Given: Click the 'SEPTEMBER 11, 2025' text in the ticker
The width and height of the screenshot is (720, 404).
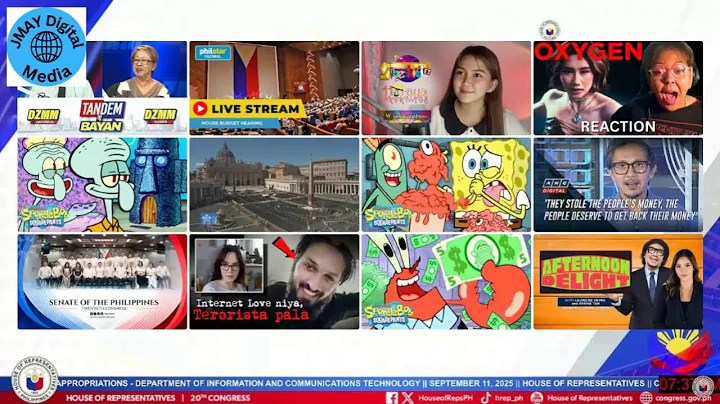Looking at the screenshot, I should coord(471,383).
